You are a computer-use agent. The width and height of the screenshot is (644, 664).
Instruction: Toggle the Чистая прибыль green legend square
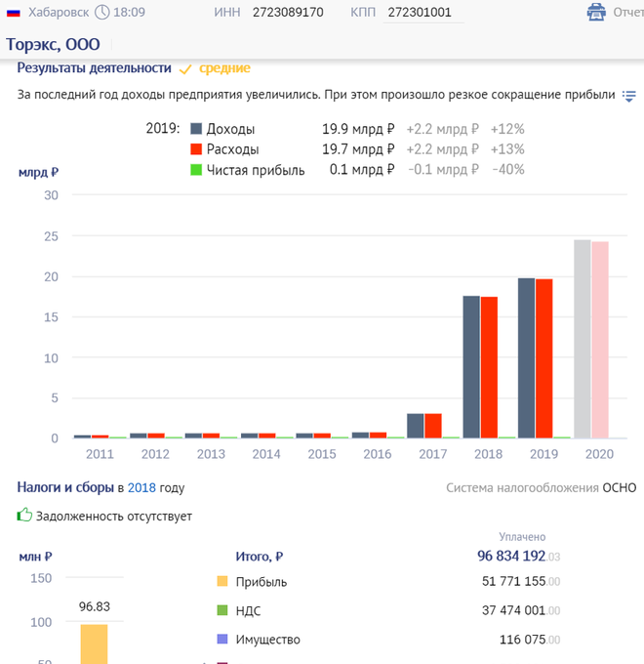196,170
